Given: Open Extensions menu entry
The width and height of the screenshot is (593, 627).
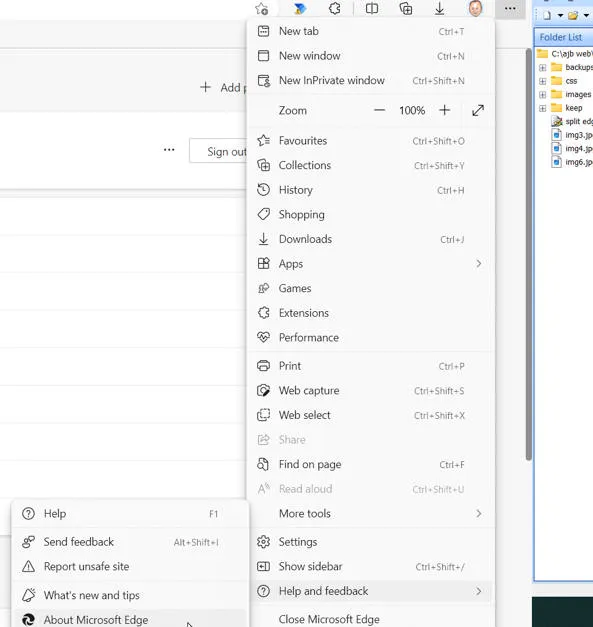Looking at the screenshot, I should (x=371, y=313).
